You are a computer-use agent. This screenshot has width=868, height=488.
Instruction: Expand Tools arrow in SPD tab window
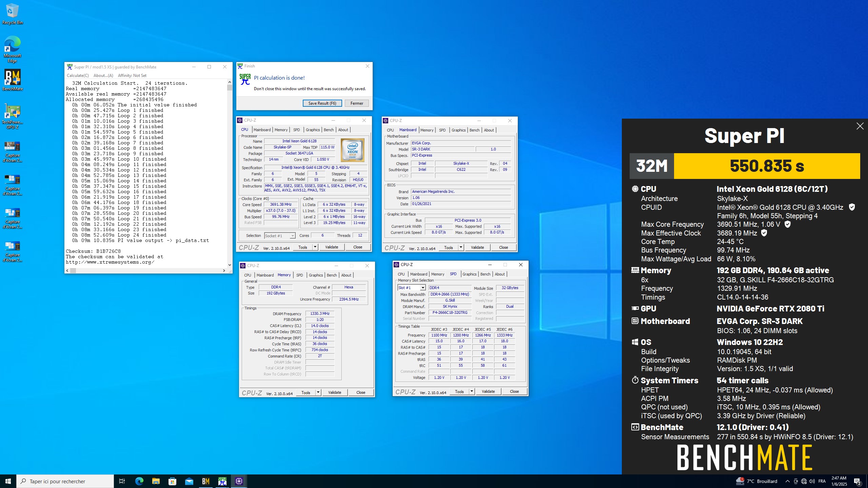472,391
